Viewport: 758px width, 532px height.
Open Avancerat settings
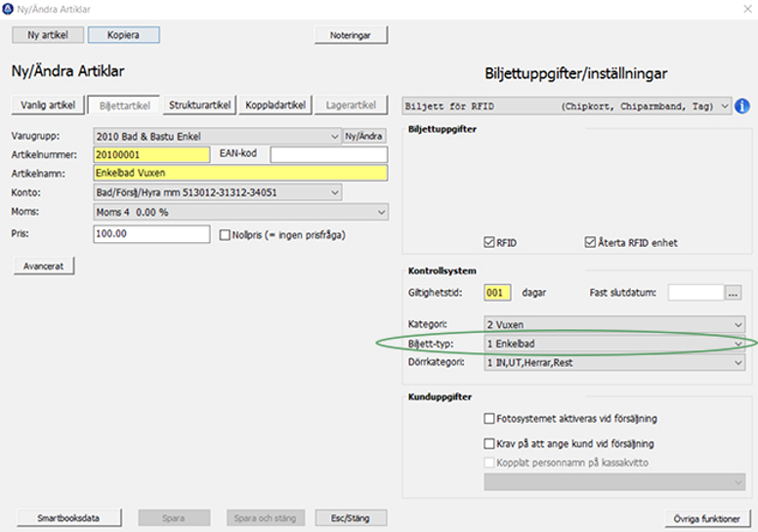(x=44, y=266)
